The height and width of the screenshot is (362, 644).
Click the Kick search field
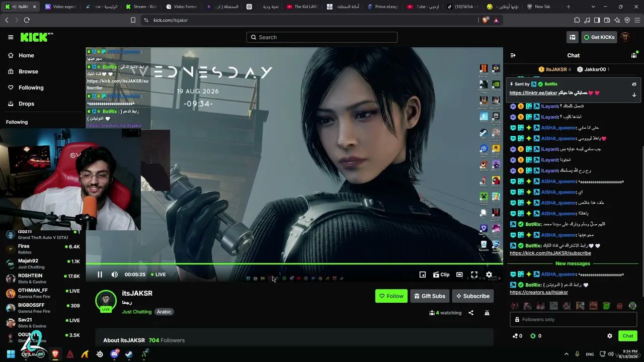(322, 37)
